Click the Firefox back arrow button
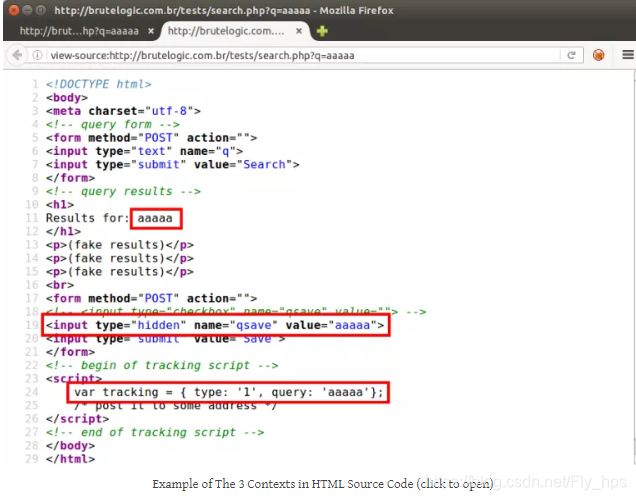636x500 pixels. [17, 55]
